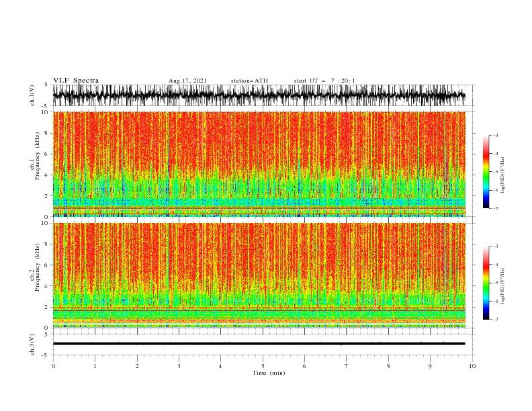Click time axis tick label "3"
Viewport: 532px width, 411px height.
[179, 366]
